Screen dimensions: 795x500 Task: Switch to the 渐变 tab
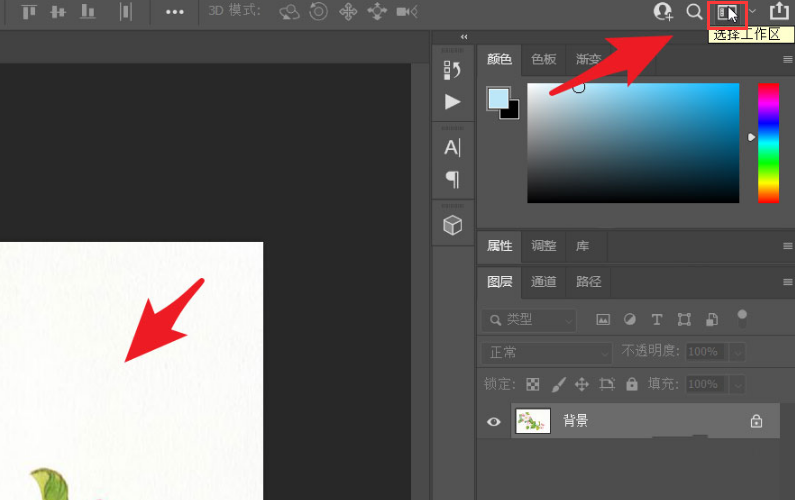tap(589, 59)
